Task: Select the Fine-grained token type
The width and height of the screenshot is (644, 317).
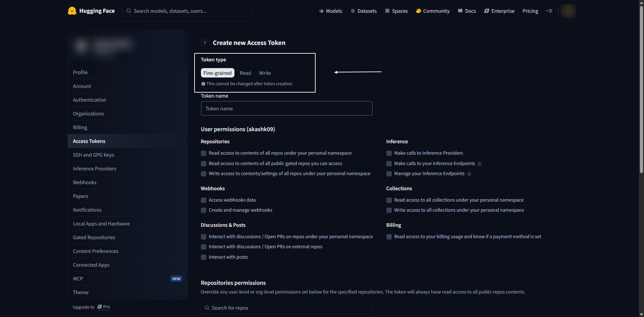Action: pos(217,73)
